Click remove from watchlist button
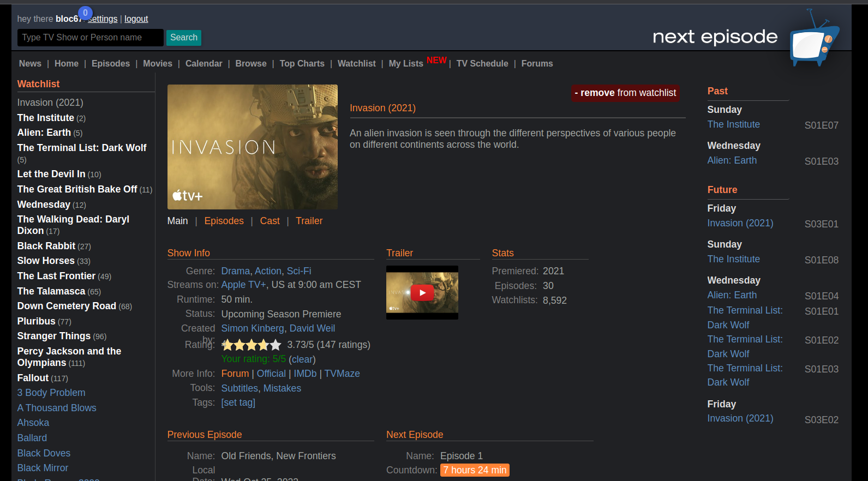The image size is (868, 481). pyautogui.click(x=625, y=93)
